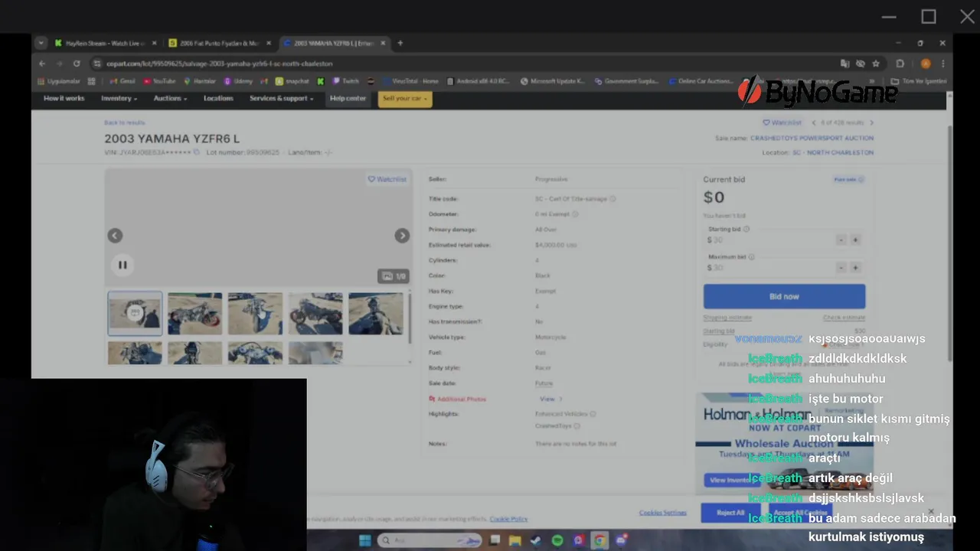Open the Tüm Yer İşaretleri bookmarks folder
Viewport: 980px width, 551px height.
click(919, 81)
